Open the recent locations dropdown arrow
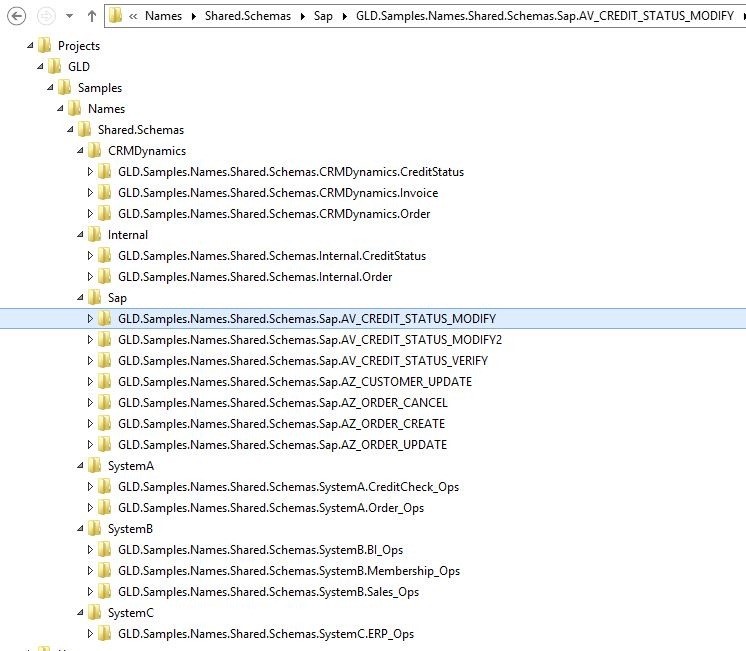The image size is (746, 651). coord(69,16)
